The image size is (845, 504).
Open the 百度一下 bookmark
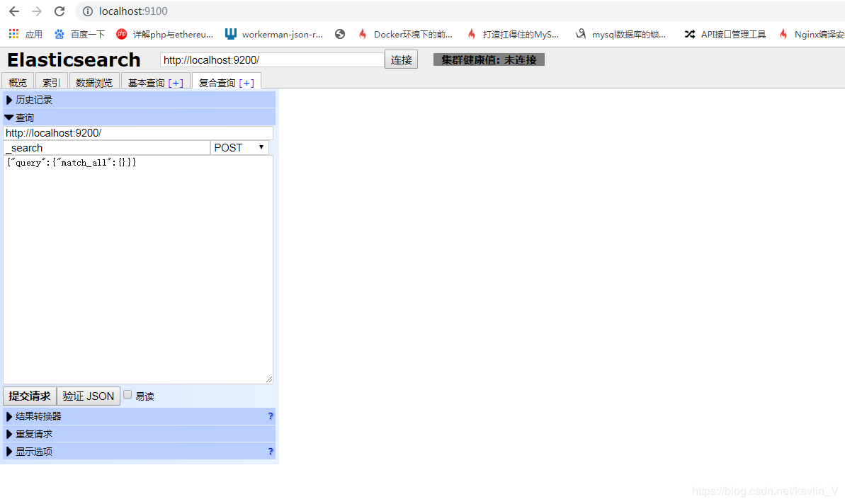click(80, 34)
